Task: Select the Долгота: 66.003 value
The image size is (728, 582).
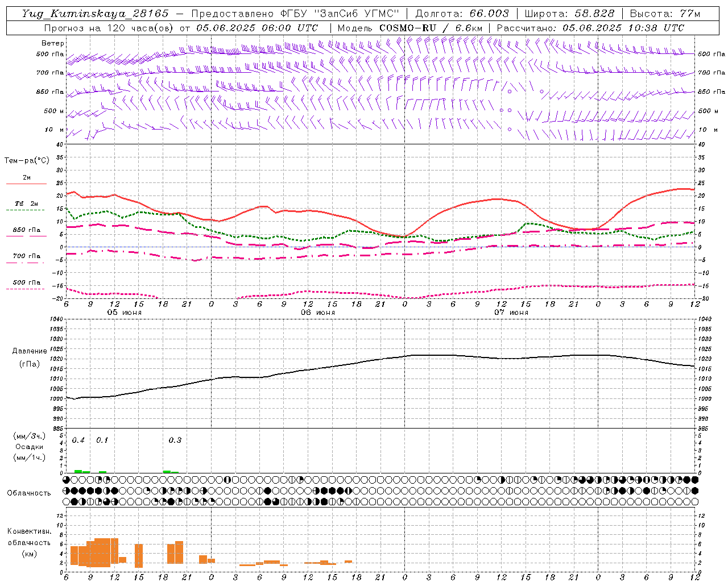Action: pyautogui.click(x=462, y=14)
